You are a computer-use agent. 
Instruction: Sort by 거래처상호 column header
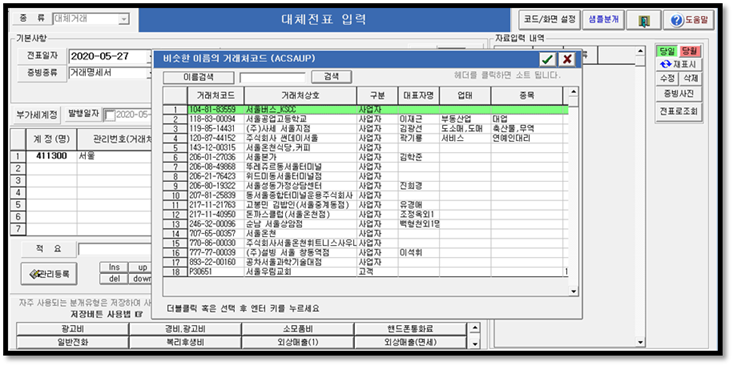[300, 95]
